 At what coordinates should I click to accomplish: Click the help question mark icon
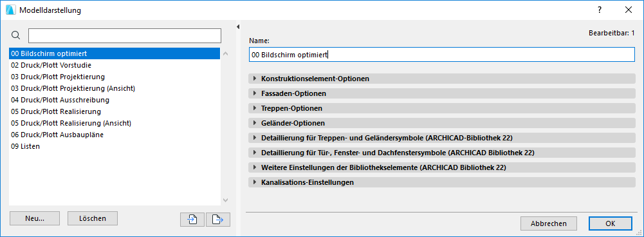(600, 10)
